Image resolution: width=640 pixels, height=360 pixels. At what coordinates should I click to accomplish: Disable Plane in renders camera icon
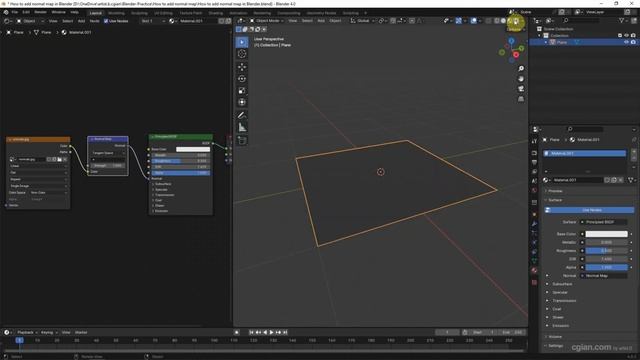point(633,42)
